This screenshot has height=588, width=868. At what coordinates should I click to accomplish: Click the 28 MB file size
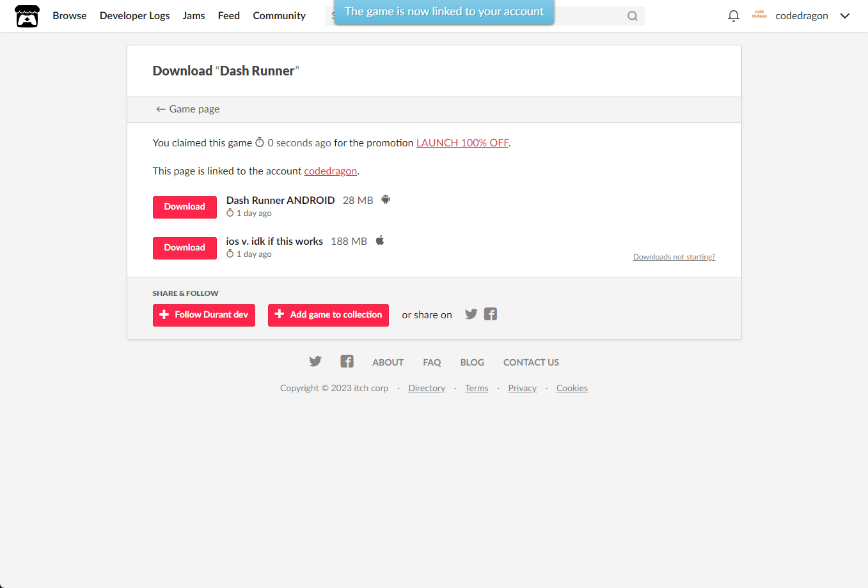click(x=358, y=200)
